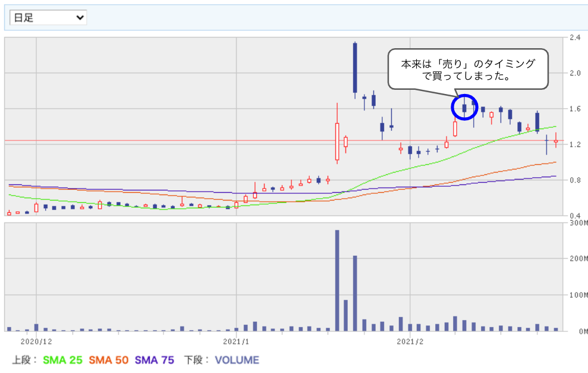Click the 下段： legend text
Viewport: 588px width, 373px height.
click(x=197, y=361)
